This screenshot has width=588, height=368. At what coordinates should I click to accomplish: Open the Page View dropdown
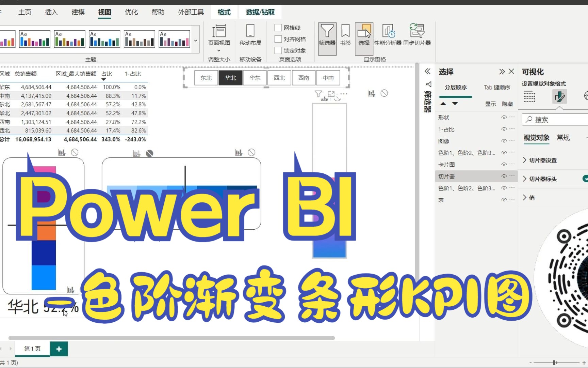pyautogui.click(x=219, y=39)
